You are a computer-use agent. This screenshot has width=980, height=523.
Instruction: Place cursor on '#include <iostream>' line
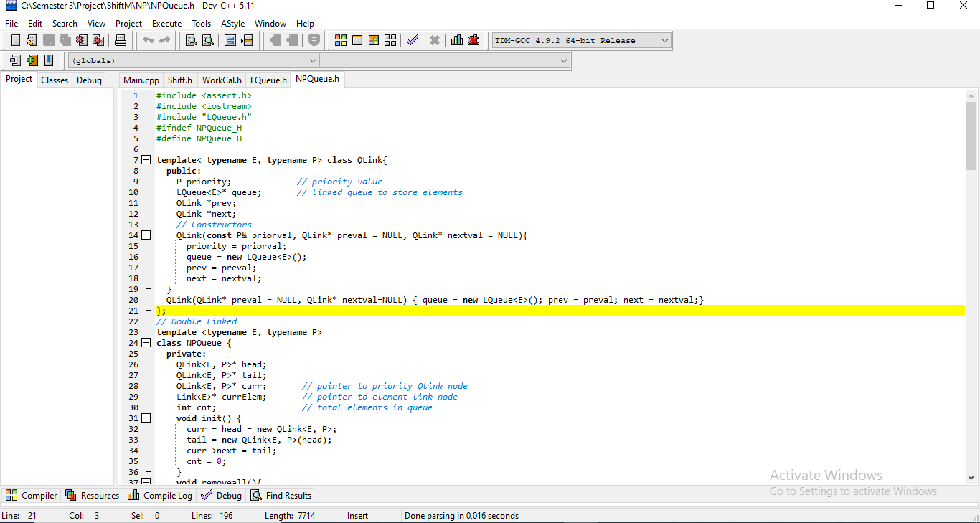click(204, 106)
